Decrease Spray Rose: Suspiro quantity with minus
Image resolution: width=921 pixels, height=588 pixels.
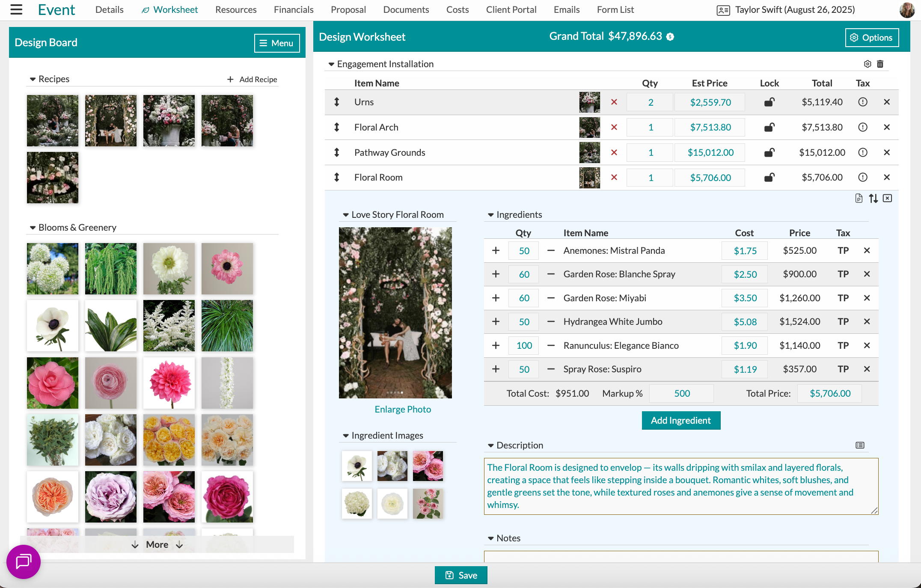tap(551, 369)
